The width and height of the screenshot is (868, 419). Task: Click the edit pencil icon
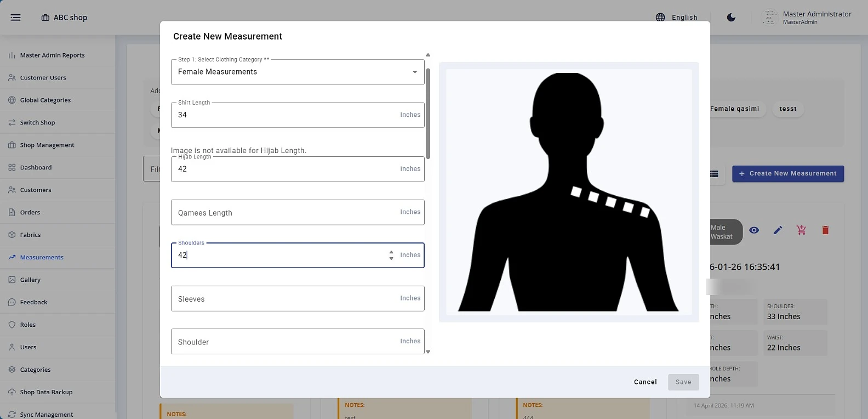click(778, 230)
